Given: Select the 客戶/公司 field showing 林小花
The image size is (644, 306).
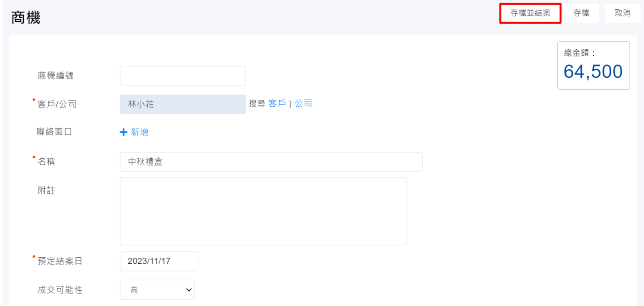Looking at the screenshot, I should [183, 104].
